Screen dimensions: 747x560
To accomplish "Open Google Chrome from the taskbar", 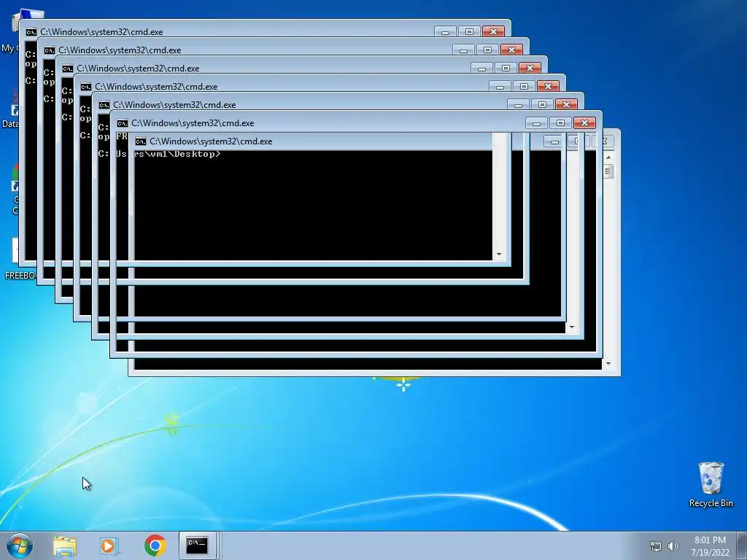I will click(155, 545).
